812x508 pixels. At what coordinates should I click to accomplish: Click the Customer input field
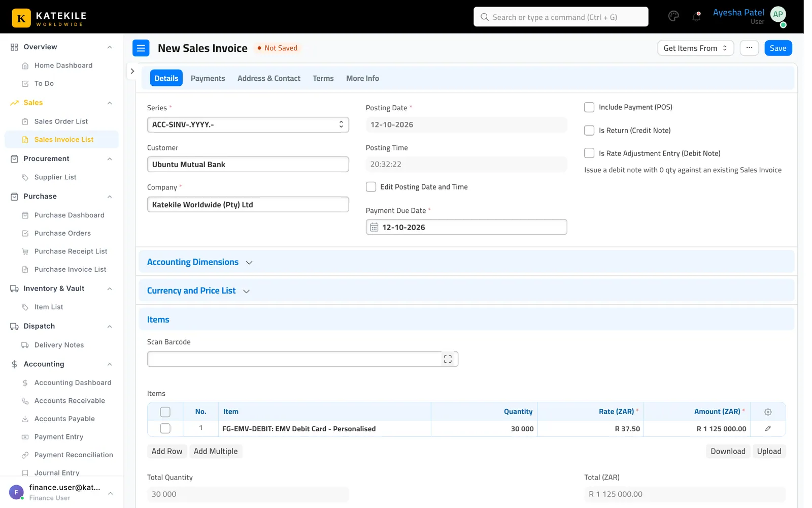click(248, 165)
